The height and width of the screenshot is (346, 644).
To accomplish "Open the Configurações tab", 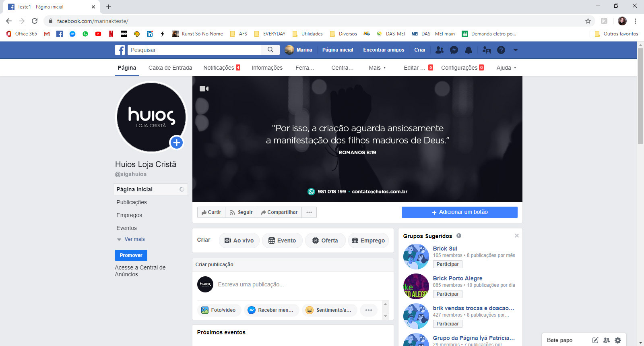I will 462,68.
